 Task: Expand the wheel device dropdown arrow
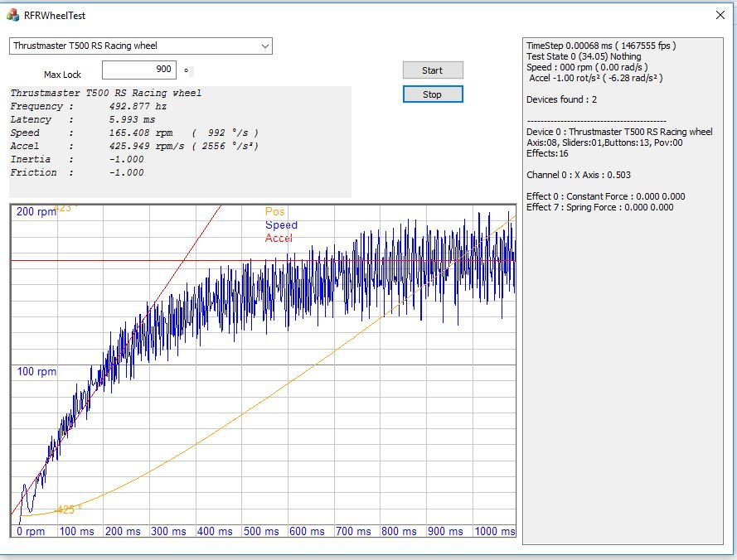coord(264,46)
